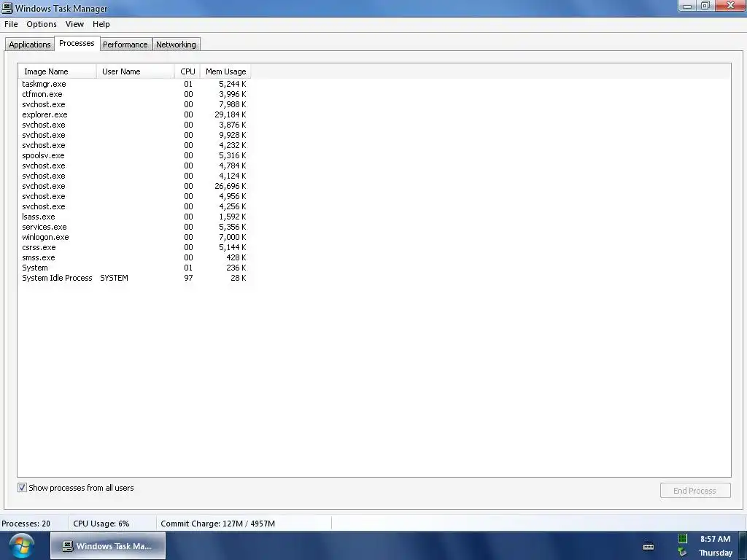The image size is (747, 560).
Task: Select the smss.exe process
Action: (x=134, y=257)
